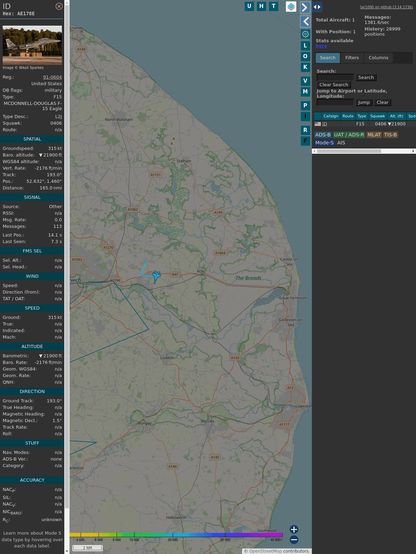The width and height of the screenshot is (416, 554).
Task: Click the H button on map toolbar
Action: (261, 6)
